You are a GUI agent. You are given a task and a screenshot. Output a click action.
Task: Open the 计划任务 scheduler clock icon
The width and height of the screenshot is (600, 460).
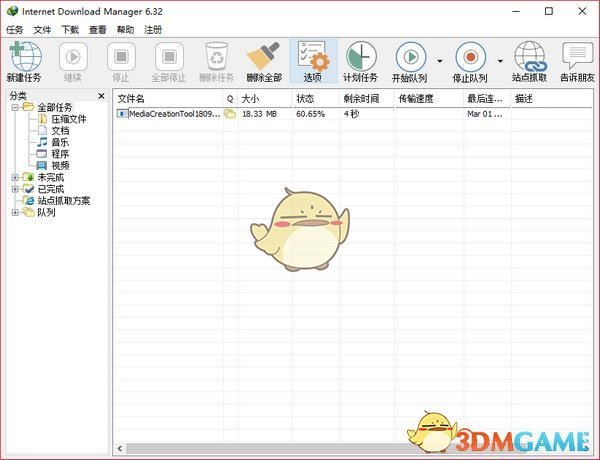pyautogui.click(x=361, y=57)
